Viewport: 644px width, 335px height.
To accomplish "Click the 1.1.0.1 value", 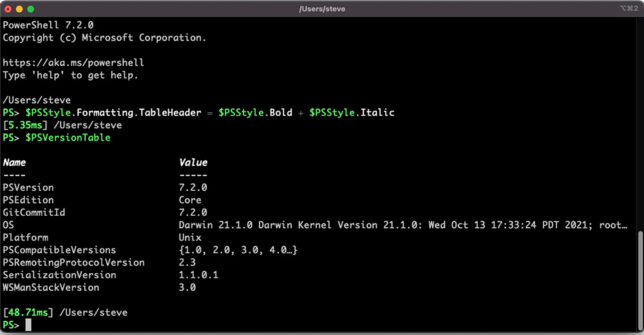I will pos(198,275).
